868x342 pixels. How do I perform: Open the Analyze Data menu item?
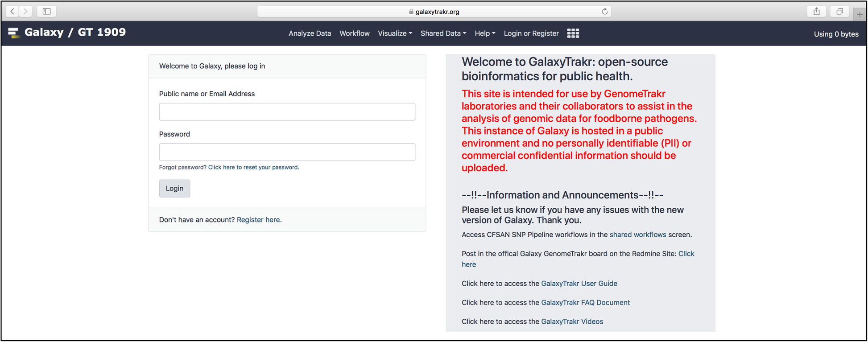pyautogui.click(x=310, y=33)
